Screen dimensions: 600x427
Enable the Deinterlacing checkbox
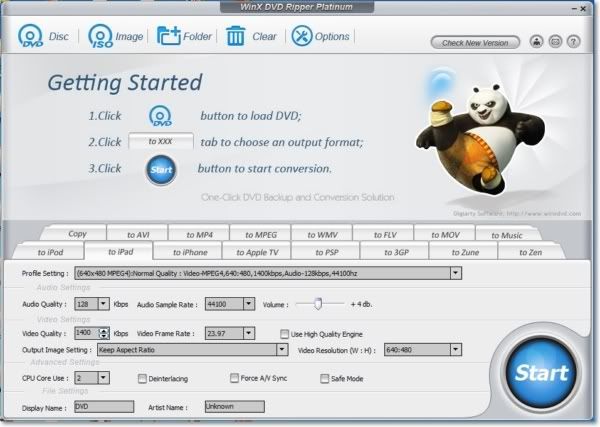(x=142, y=379)
